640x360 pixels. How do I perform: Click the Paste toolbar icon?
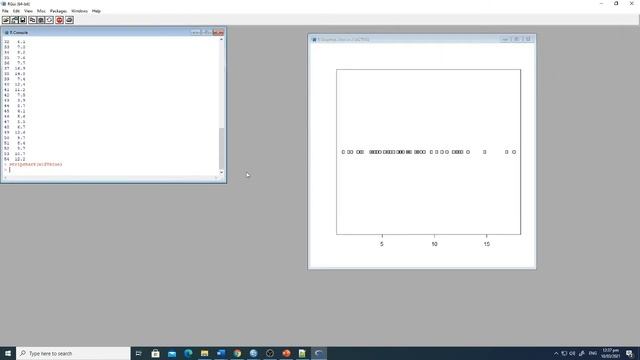pyautogui.click(x=41, y=20)
